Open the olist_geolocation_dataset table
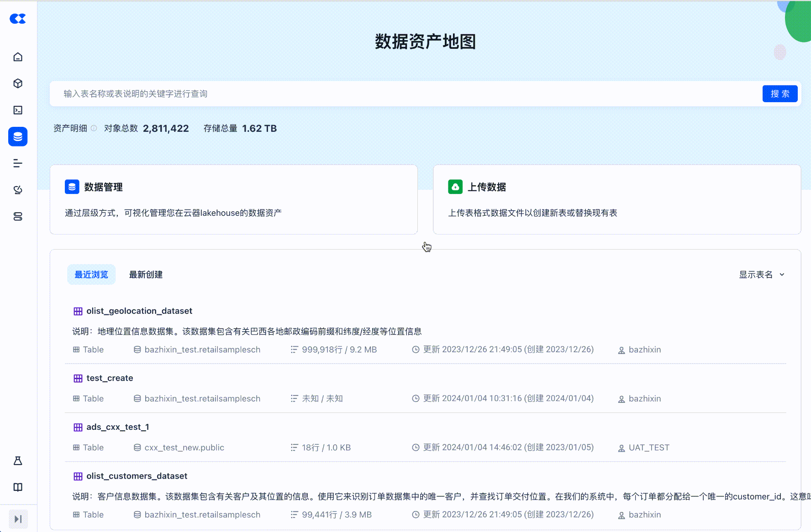 point(139,311)
